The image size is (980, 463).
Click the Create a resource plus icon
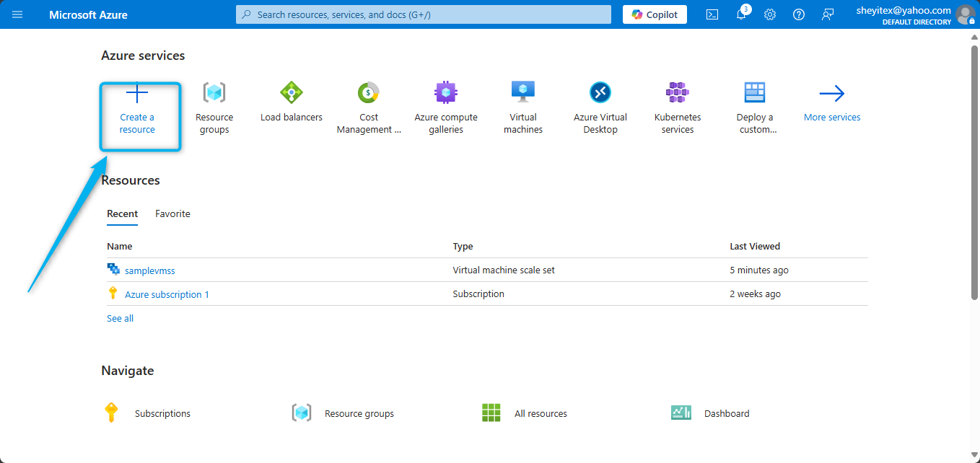137,93
